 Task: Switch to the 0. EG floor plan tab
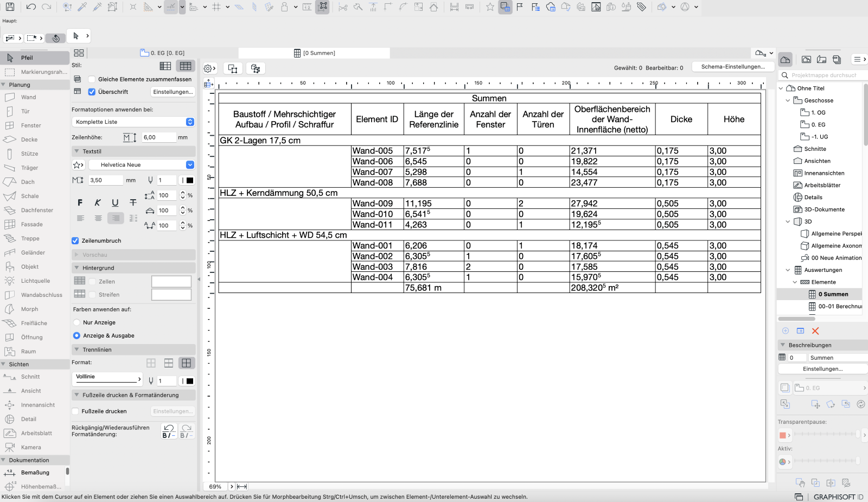click(x=163, y=53)
